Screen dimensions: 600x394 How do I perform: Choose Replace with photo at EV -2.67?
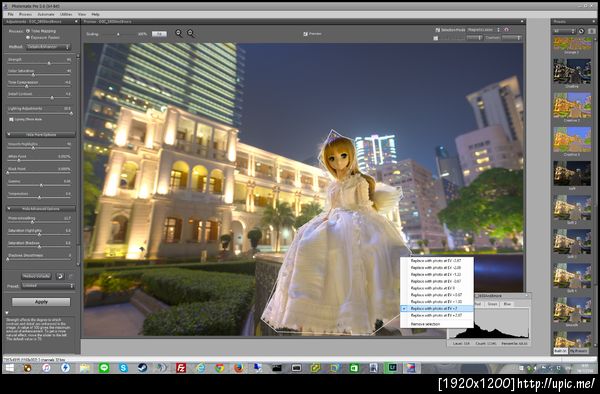(x=437, y=260)
